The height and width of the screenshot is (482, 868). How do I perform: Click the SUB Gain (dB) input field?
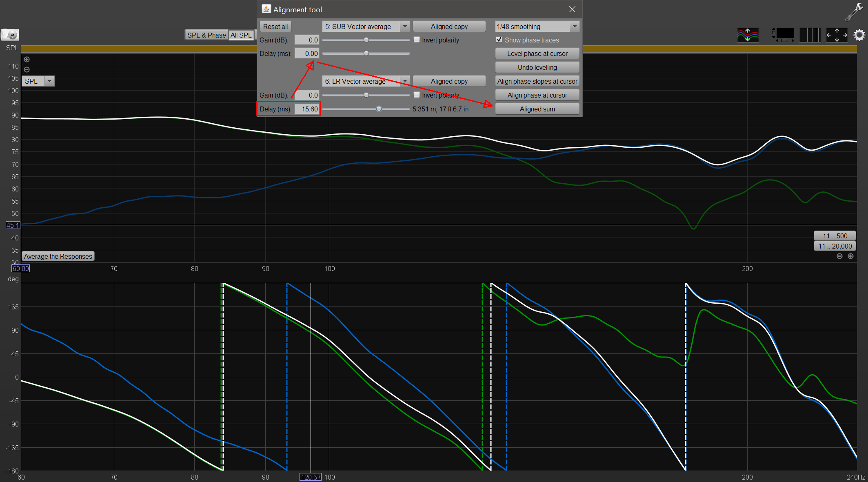307,40
